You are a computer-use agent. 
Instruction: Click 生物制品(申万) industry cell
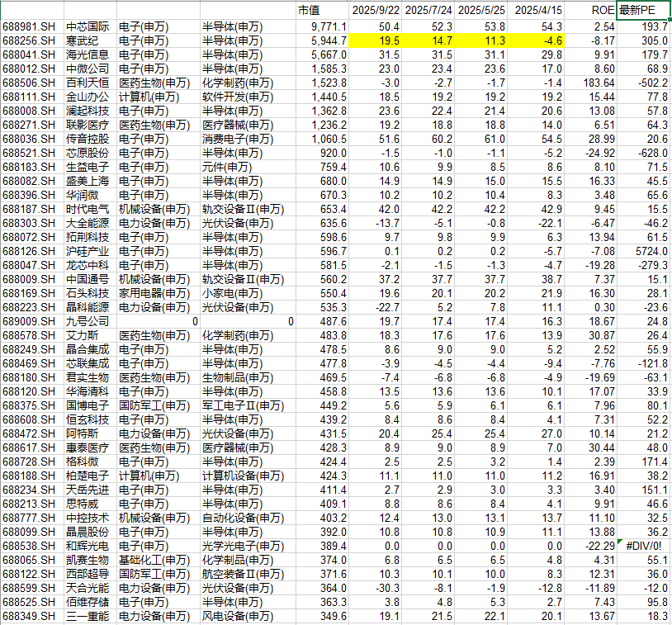pos(248,377)
